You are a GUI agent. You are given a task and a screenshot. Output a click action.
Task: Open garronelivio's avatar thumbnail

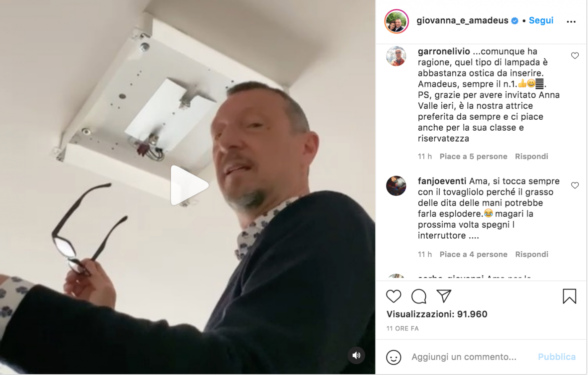pos(396,56)
